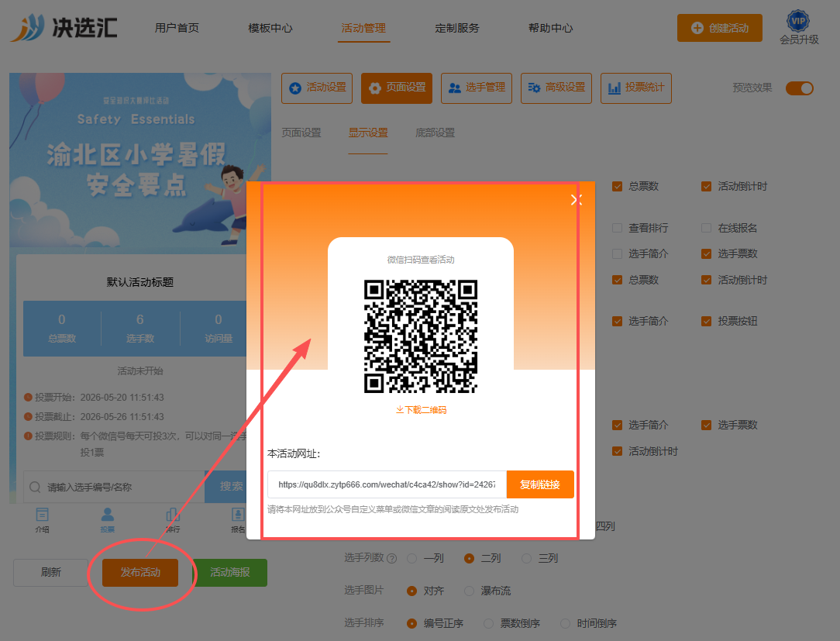Check the 查看排行 checkbox

pos(617,228)
